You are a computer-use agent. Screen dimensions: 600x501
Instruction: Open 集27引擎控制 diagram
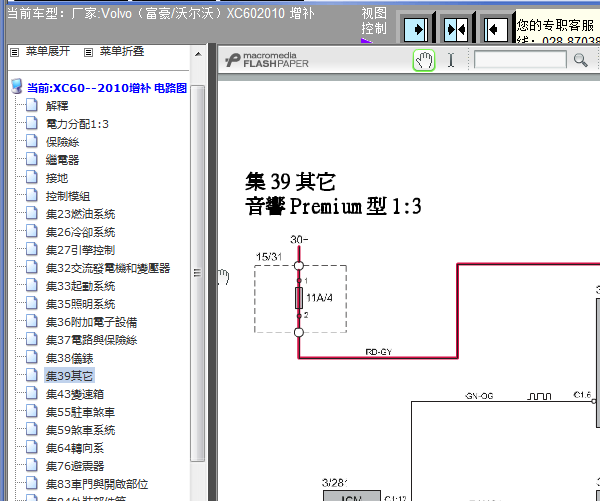click(x=80, y=250)
